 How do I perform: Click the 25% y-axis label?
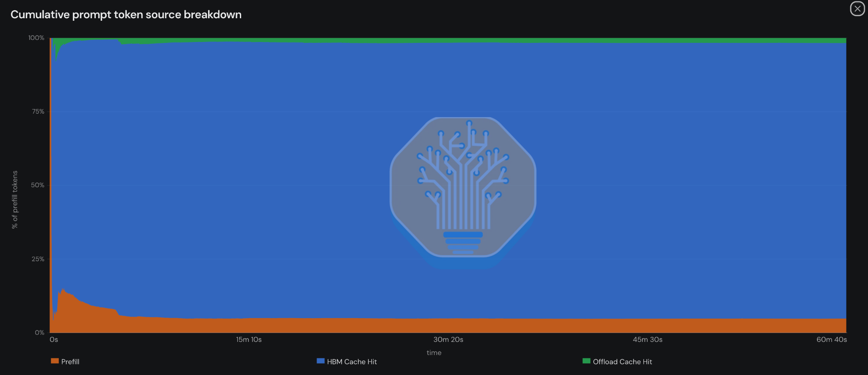click(38, 259)
